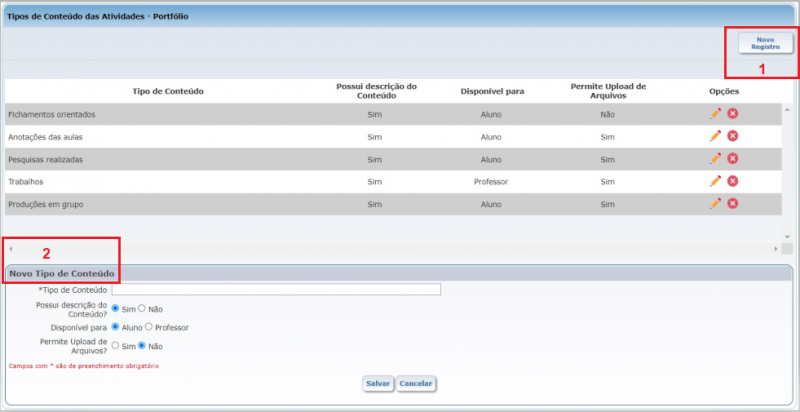Delete the Anotações das aulas entry

(x=732, y=136)
